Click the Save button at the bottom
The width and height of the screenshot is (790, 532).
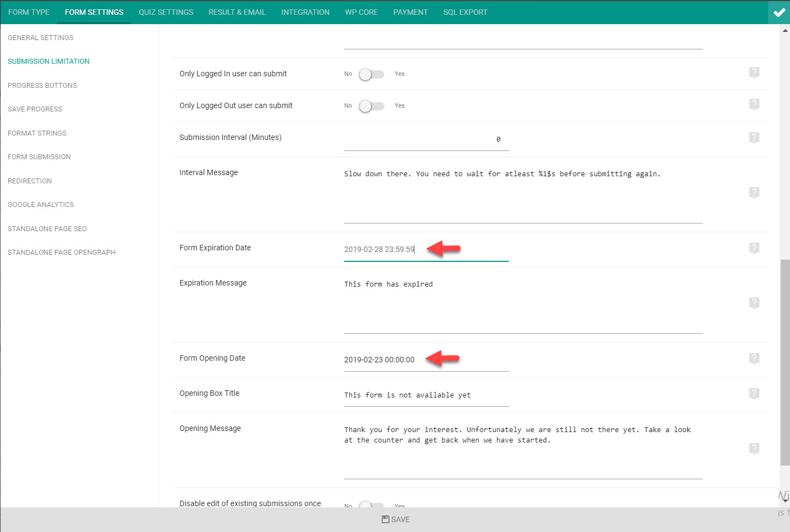(395, 519)
